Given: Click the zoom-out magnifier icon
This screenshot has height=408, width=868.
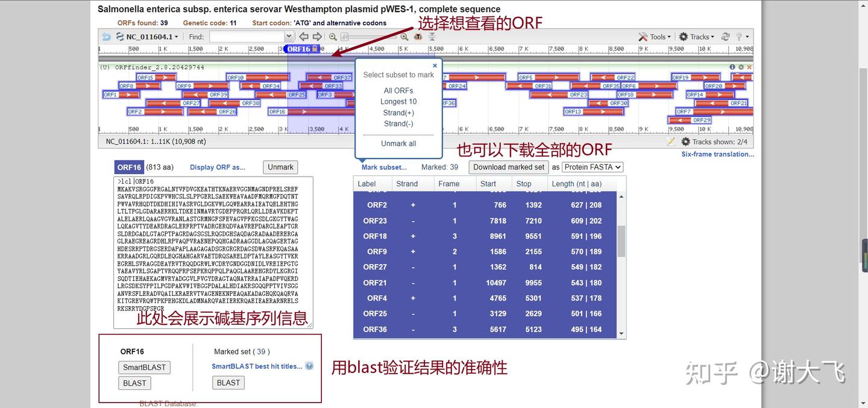Looking at the screenshot, I should (x=332, y=36).
